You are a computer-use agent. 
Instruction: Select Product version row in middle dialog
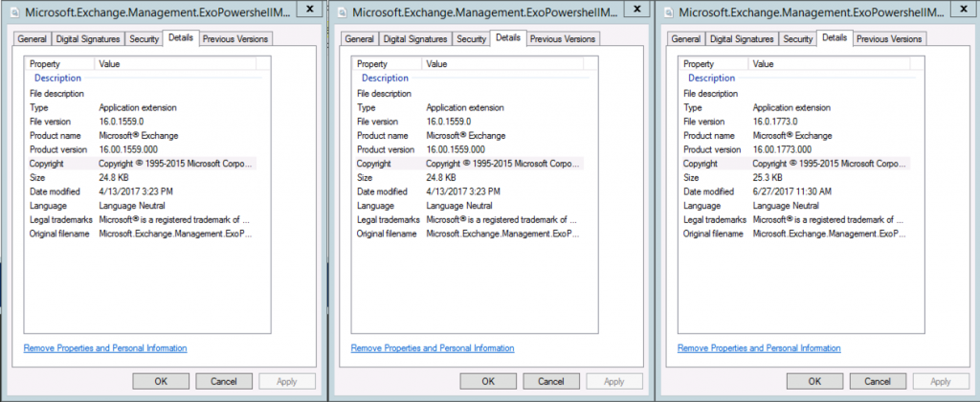pyautogui.click(x=468, y=149)
